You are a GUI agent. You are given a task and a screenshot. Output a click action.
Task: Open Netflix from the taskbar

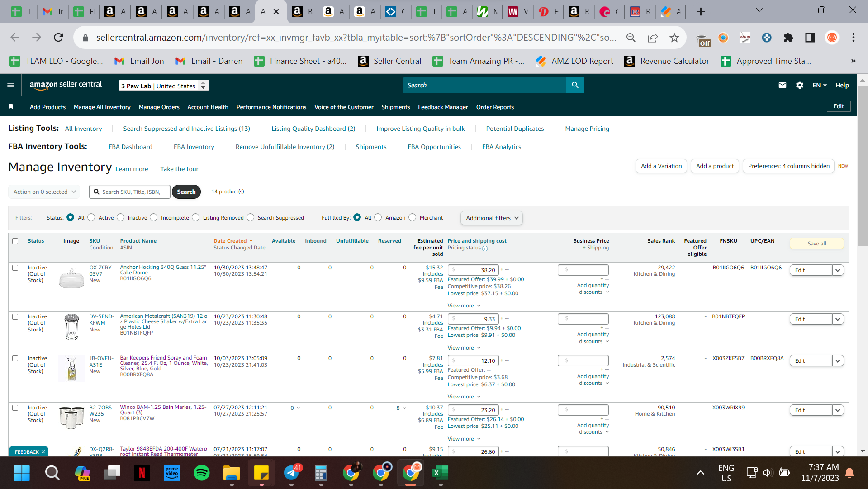click(x=142, y=473)
